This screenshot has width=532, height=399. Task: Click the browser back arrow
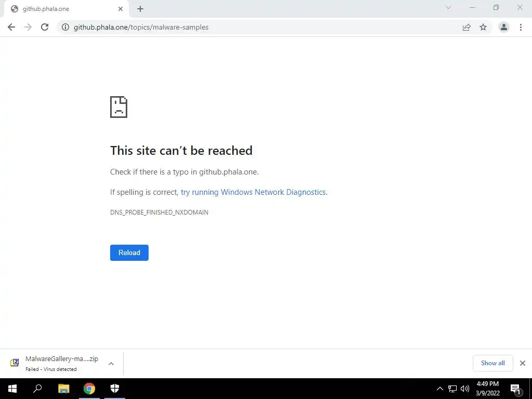click(x=11, y=27)
